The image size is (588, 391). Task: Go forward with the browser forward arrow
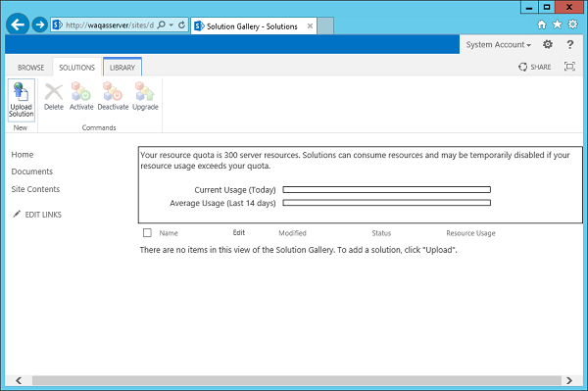point(39,24)
